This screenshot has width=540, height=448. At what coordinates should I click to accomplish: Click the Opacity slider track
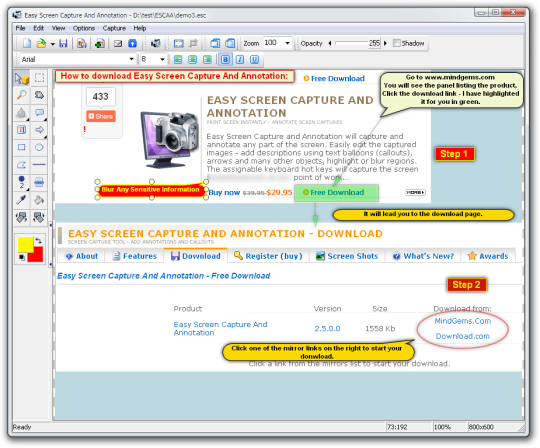352,43
